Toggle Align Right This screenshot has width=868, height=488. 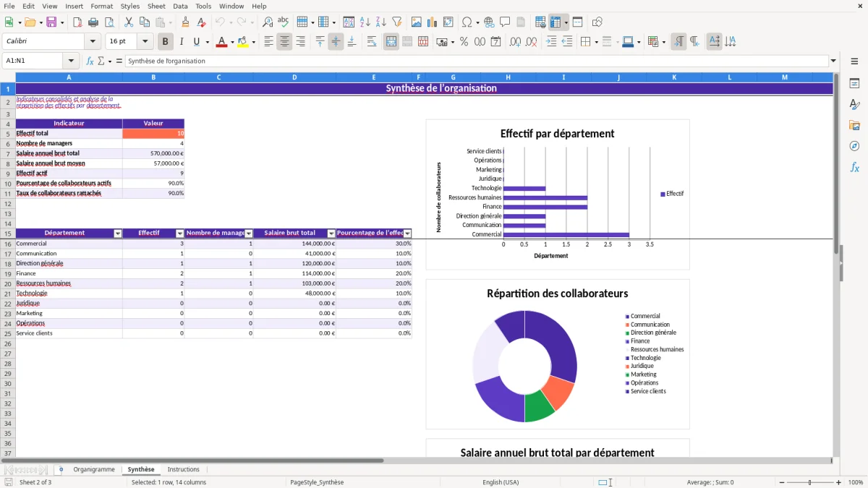click(x=300, y=42)
